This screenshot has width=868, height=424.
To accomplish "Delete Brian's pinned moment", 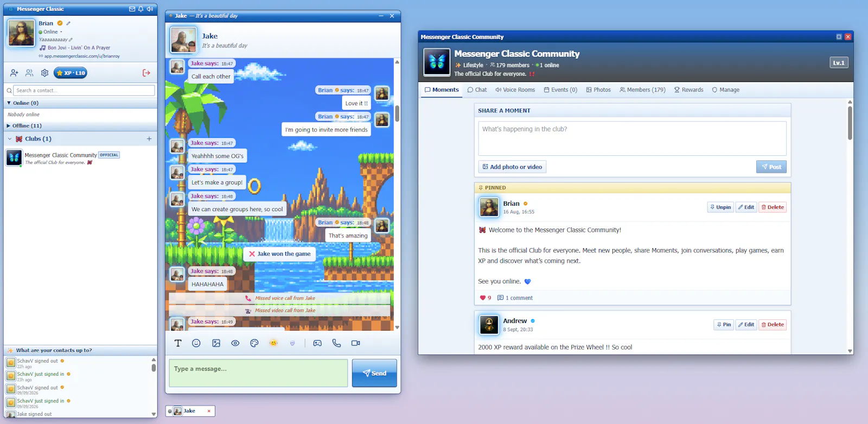I will (772, 207).
